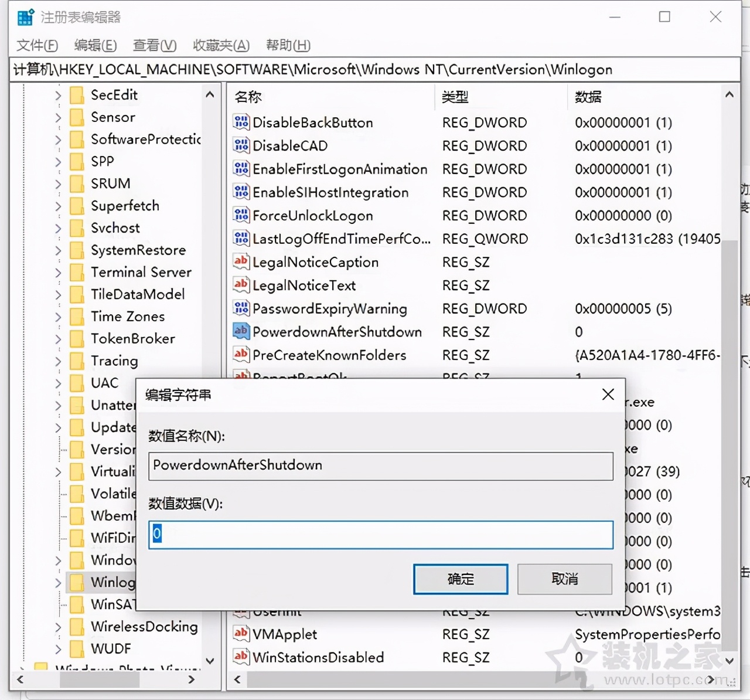Click the 数值数据 input field
750x700 pixels.
coord(381,535)
